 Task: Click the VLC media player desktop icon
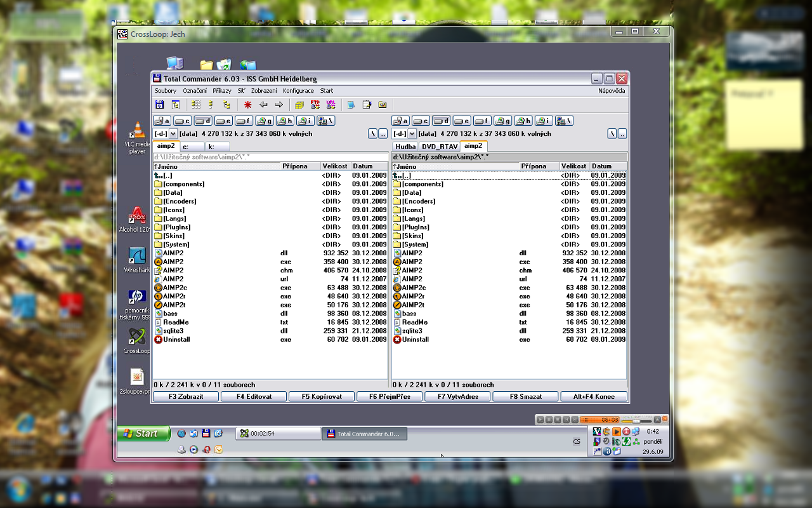[x=136, y=131]
